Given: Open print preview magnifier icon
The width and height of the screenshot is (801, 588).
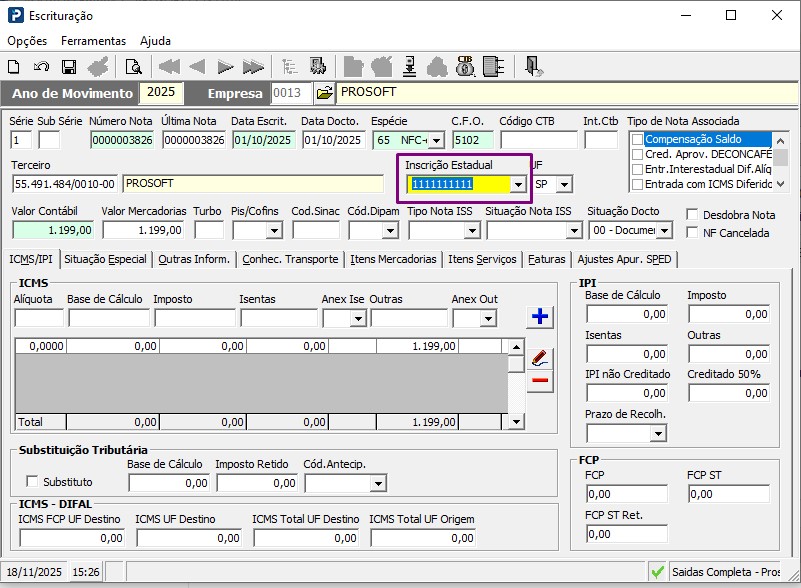Looking at the screenshot, I should point(133,67).
